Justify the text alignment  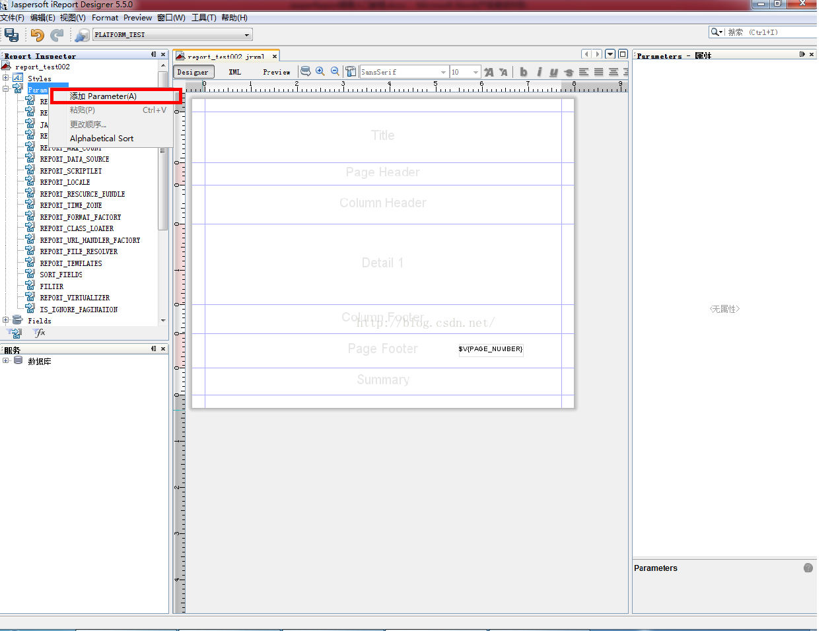click(x=598, y=72)
